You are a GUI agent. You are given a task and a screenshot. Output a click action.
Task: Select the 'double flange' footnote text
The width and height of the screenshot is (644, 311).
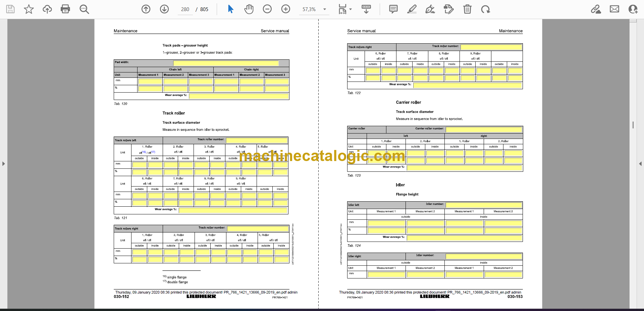(x=177, y=282)
